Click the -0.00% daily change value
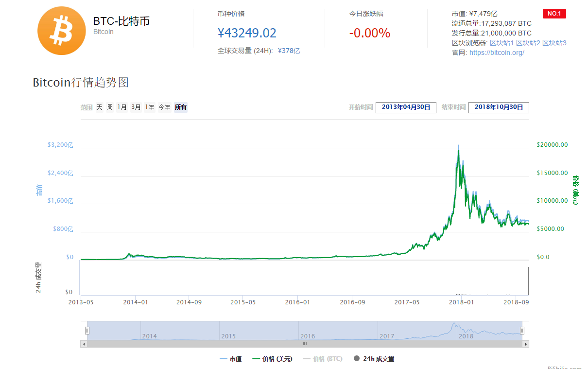Screen dimensions: 588x369 tap(370, 33)
